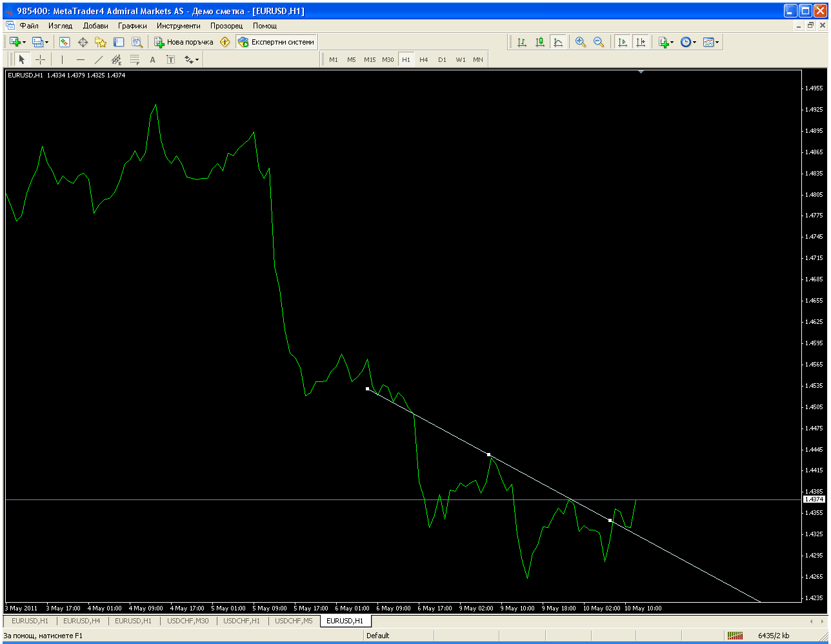
Task: Switch chart to bar chart mode
Action: coord(522,42)
